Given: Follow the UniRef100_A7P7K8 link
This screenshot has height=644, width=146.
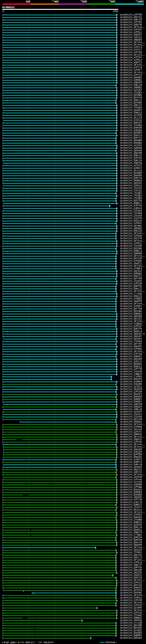Looking at the screenshot, I should click(131, 53).
